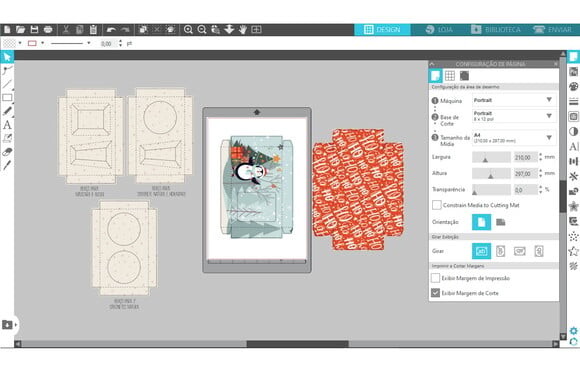
Task: Open the Pix Scan panel icon
Action: 573,72
